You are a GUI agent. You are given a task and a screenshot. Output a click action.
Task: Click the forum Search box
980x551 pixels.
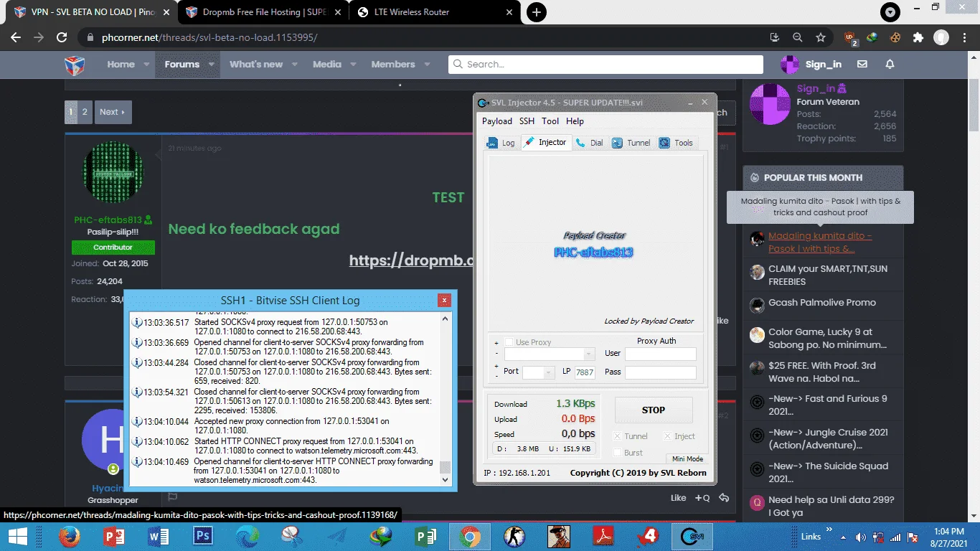[x=606, y=64]
